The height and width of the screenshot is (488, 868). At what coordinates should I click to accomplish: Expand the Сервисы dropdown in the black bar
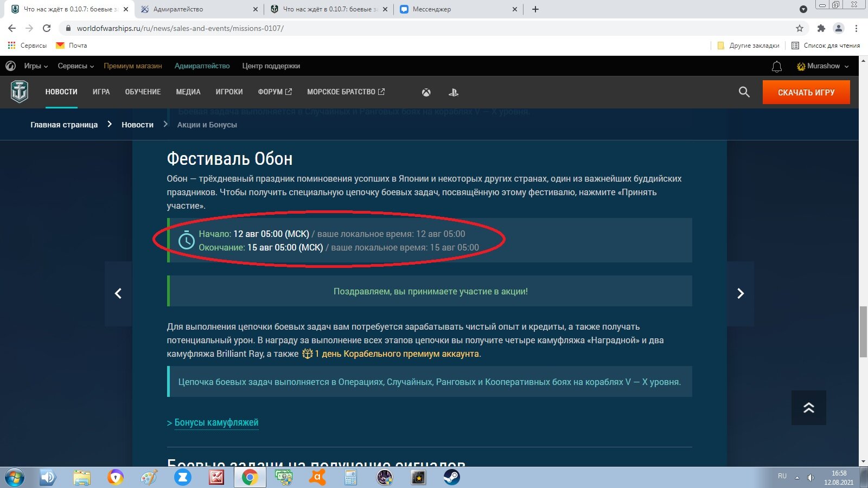tap(76, 66)
